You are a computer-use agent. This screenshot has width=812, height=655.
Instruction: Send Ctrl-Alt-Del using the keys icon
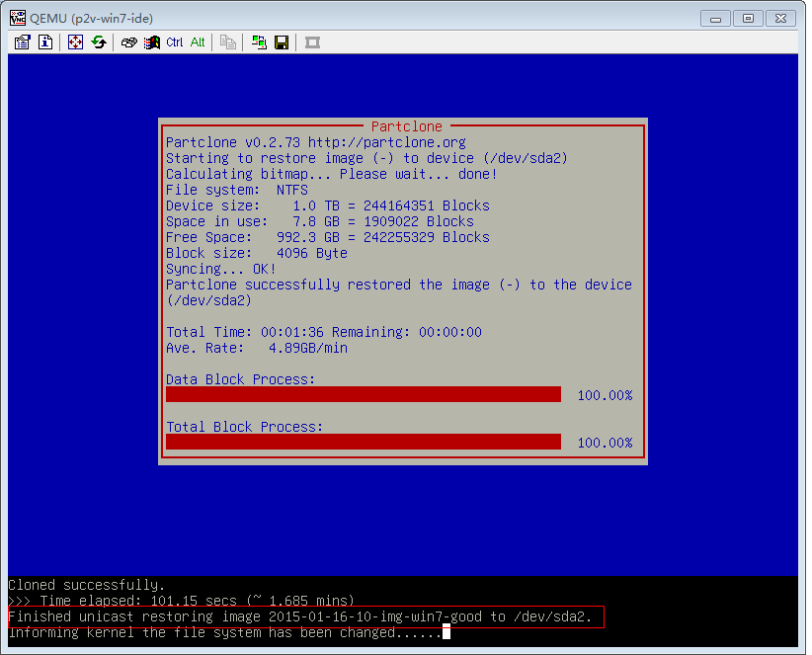[x=129, y=41]
